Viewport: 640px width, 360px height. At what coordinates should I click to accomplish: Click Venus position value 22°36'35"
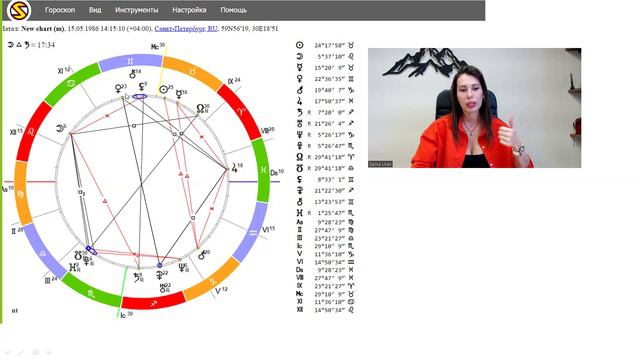[x=329, y=79]
